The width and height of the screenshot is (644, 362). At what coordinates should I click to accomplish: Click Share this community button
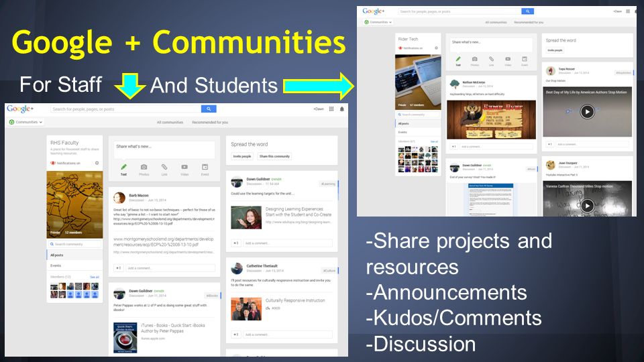(274, 156)
